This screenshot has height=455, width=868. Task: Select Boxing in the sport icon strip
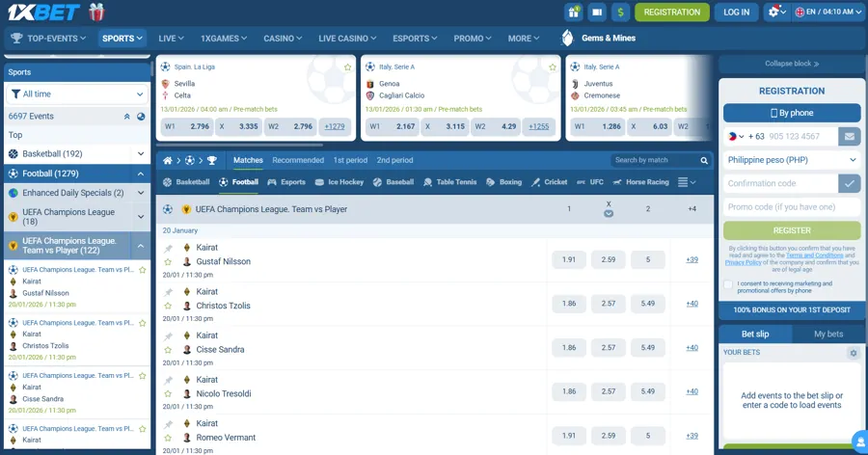[x=503, y=182]
